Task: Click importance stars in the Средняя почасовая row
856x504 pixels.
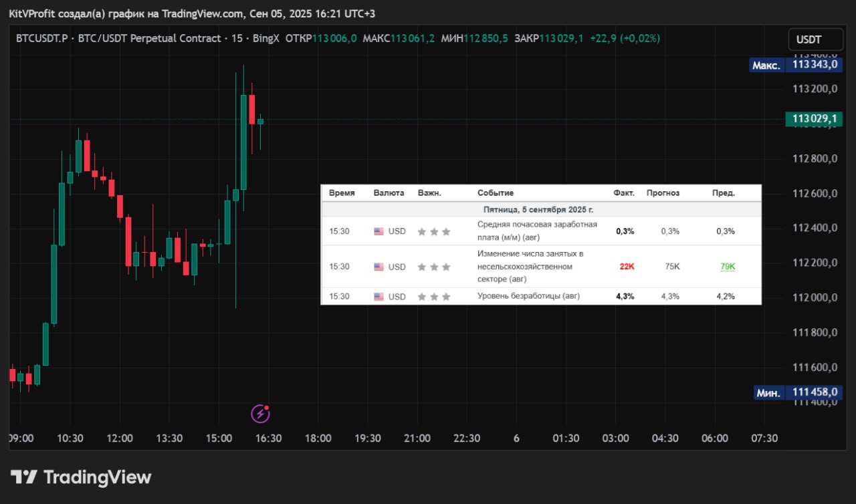Action: click(x=434, y=231)
